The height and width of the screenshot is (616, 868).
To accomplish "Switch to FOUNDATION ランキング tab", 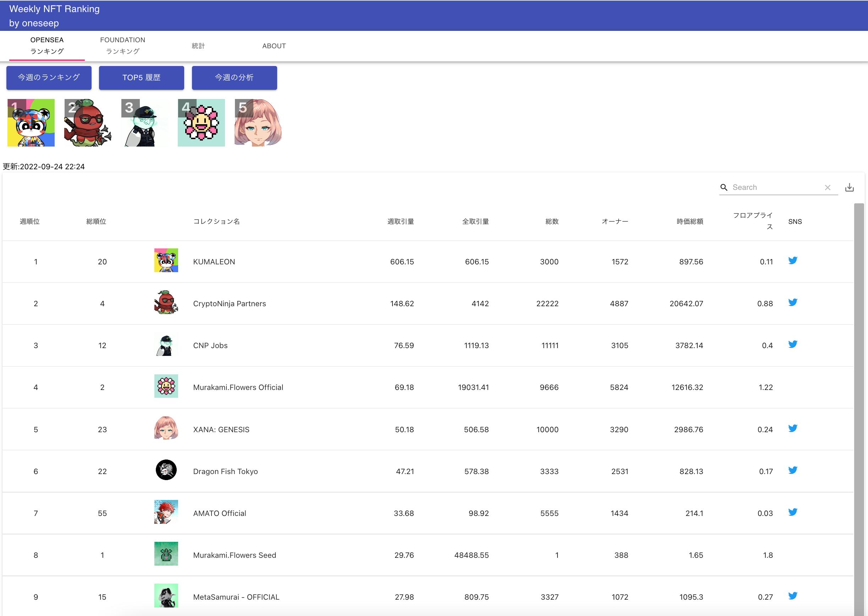I will (x=122, y=45).
